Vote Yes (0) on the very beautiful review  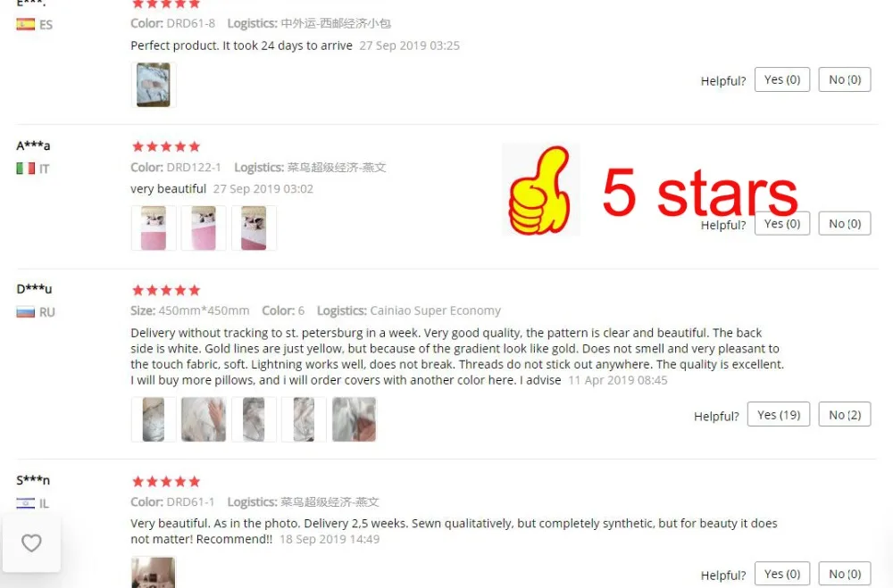[x=782, y=224]
